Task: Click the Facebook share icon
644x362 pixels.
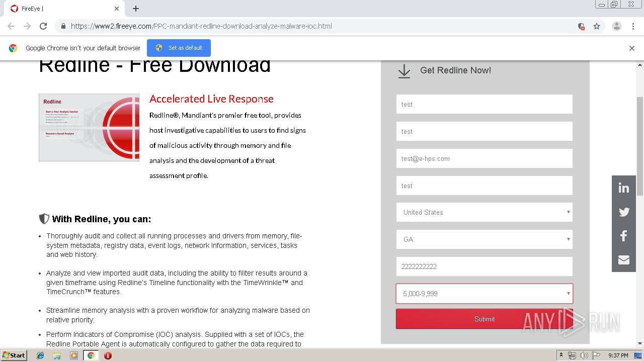Action: tap(624, 236)
